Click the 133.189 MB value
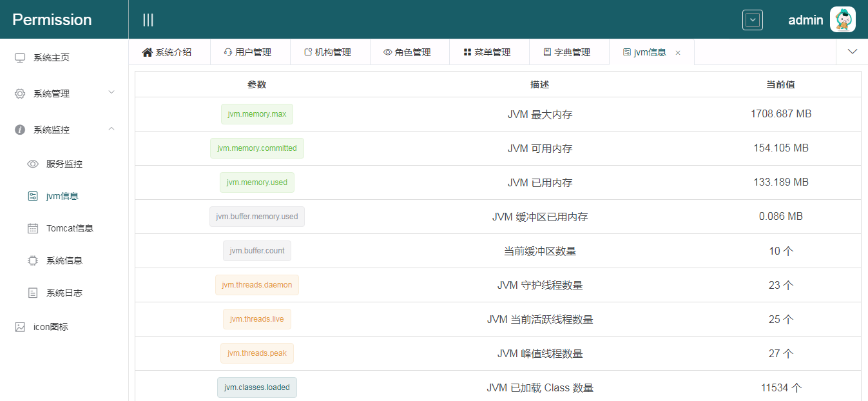 point(781,182)
